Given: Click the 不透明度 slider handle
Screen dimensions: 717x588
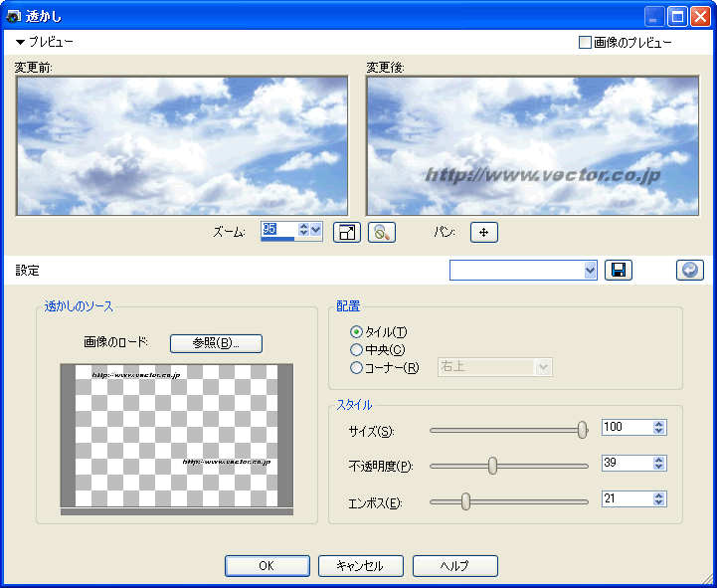Looking at the screenshot, I should click(492, 466).
